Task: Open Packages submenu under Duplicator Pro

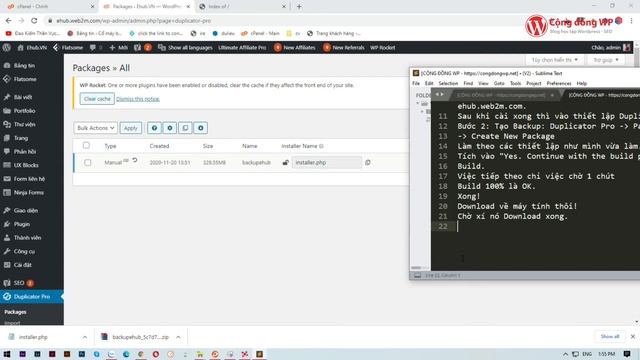Action: [x=16, y=312]
